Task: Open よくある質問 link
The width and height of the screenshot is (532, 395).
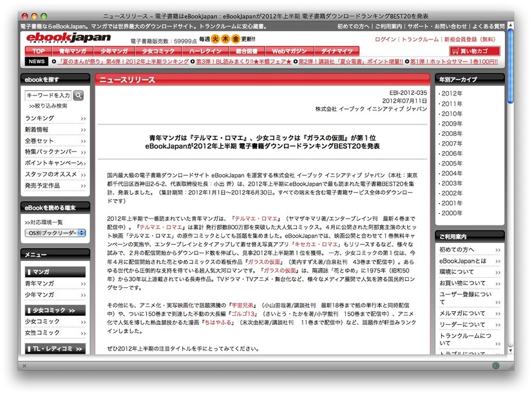Action: (x=489, y=26)
